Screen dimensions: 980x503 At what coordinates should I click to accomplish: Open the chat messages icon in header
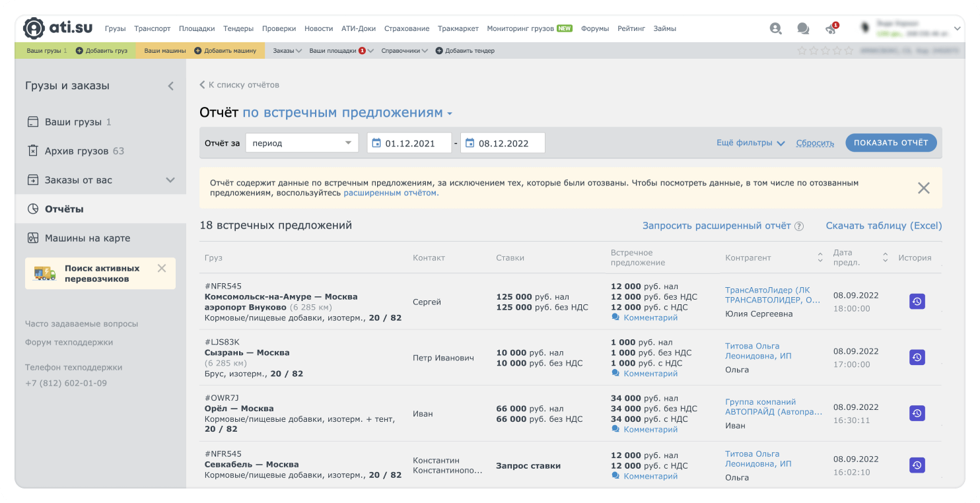point(803,28)
